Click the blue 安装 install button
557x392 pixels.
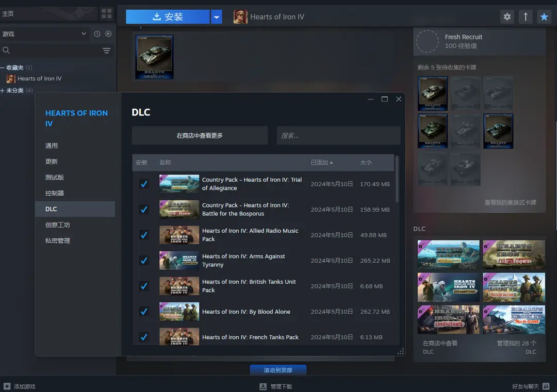coord(168,16)
